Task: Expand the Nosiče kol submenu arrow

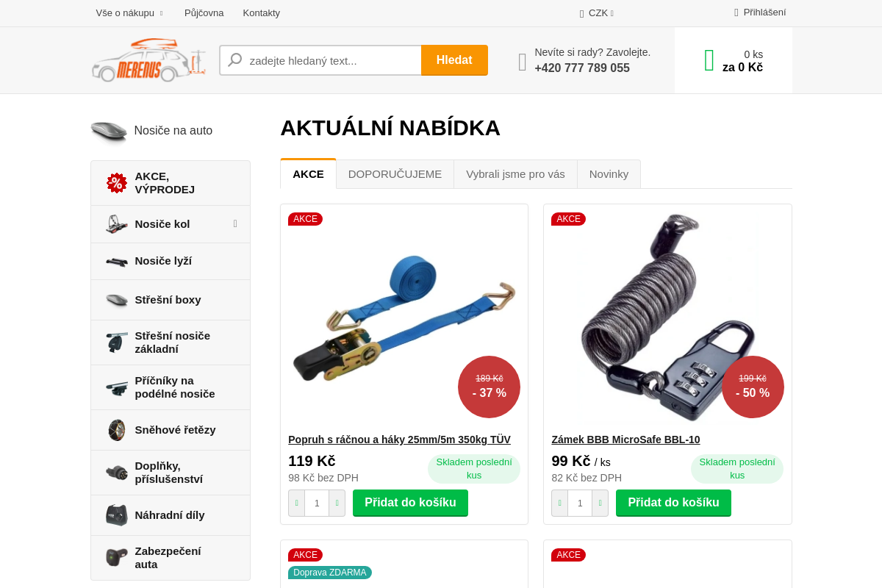Action: click(235, 223)
